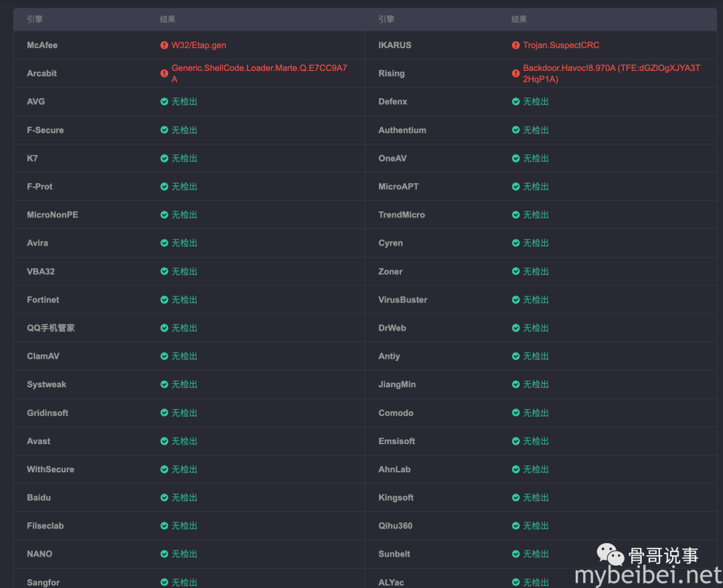Image resolution: width=723 pixels, height=588 pixels.
Task: Click the green check icon for QQ手机管家
Action: [x=164, y=328]
